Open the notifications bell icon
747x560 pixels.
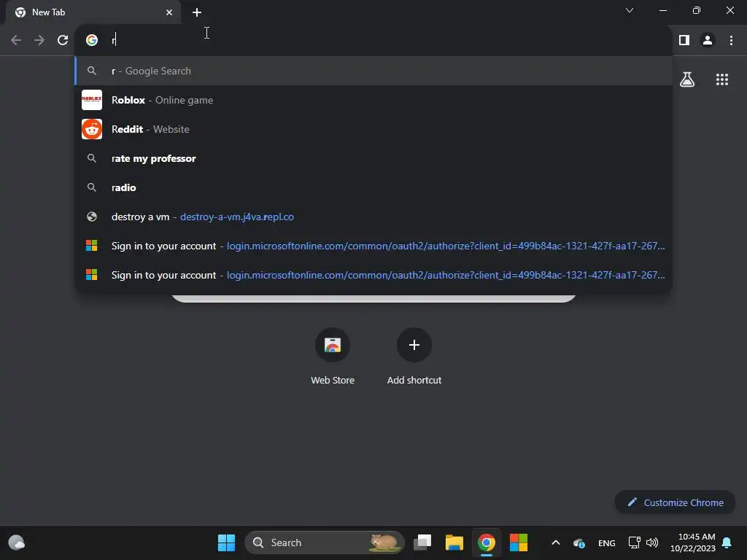tap(727, 542)
